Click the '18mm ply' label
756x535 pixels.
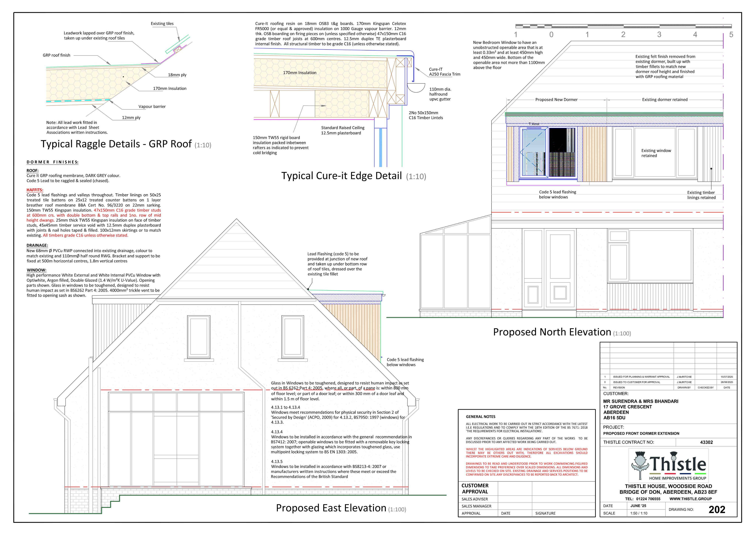(x=177, y=75)
